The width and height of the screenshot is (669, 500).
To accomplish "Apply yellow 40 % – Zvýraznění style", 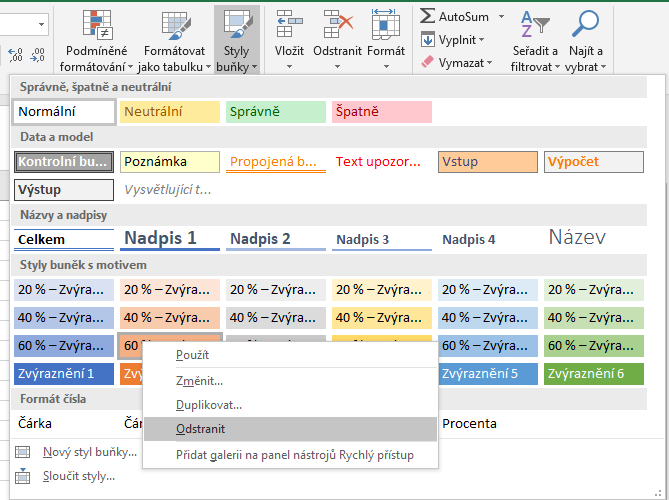I will pyautogui.click(x=382, y=318).
